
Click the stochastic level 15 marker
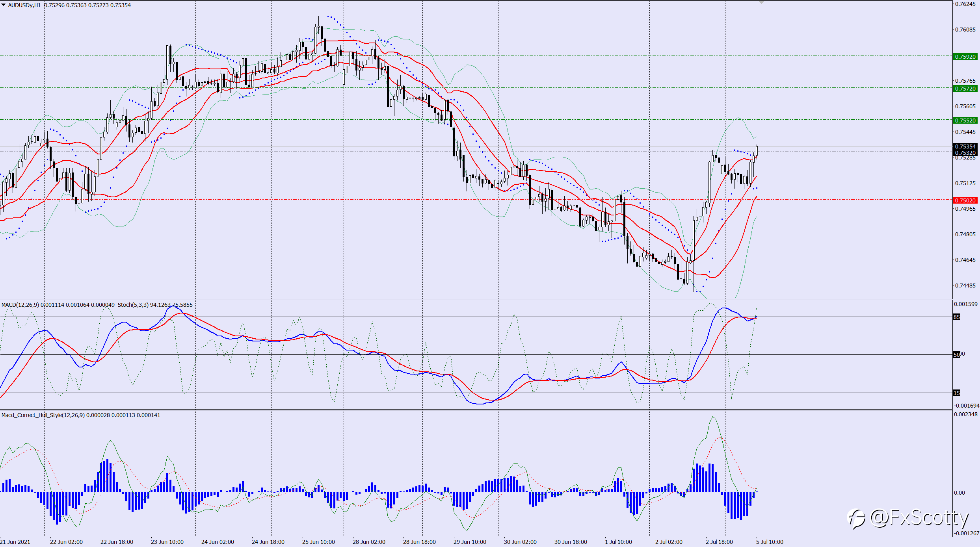click(x=957, y=393)
